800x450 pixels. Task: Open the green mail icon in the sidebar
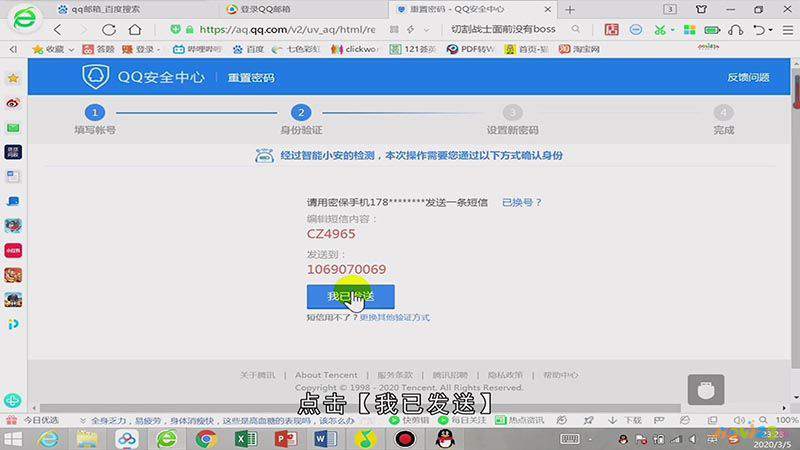(13, 128)
